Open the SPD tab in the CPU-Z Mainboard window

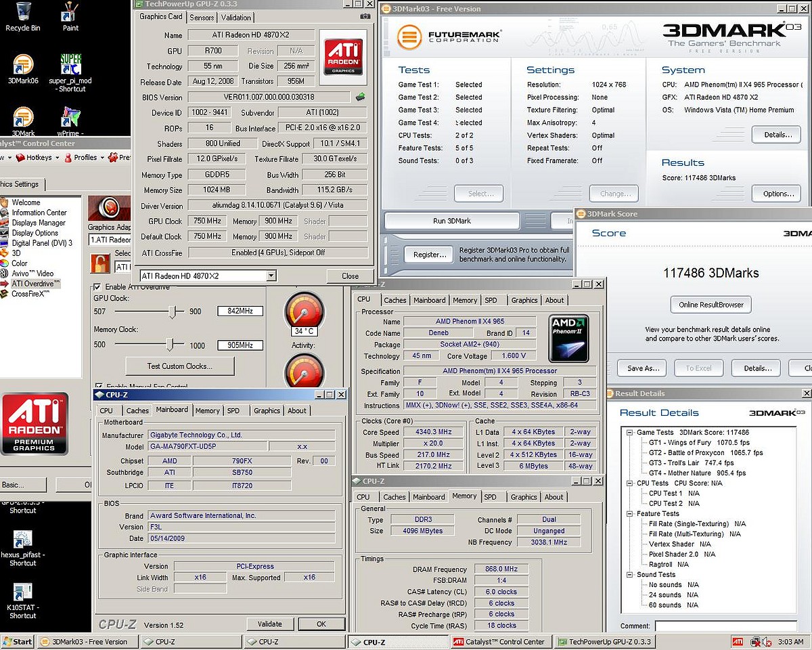click(x=233, y=410)
